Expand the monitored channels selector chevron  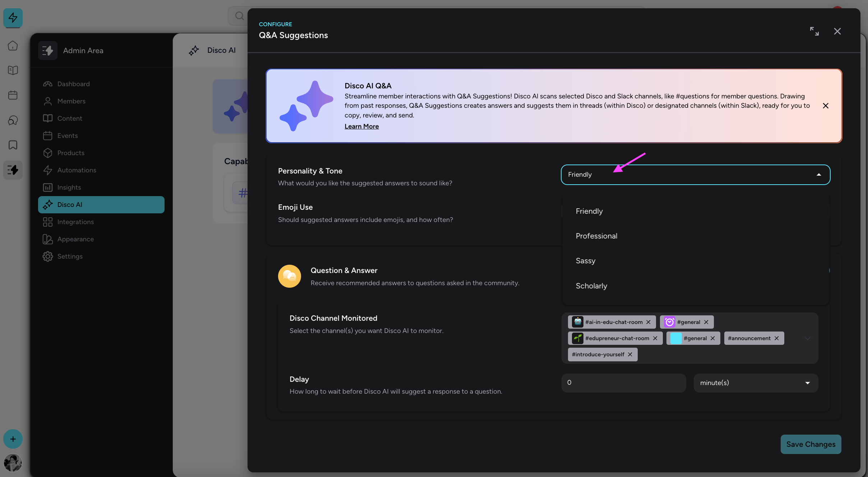pos(808,338)
